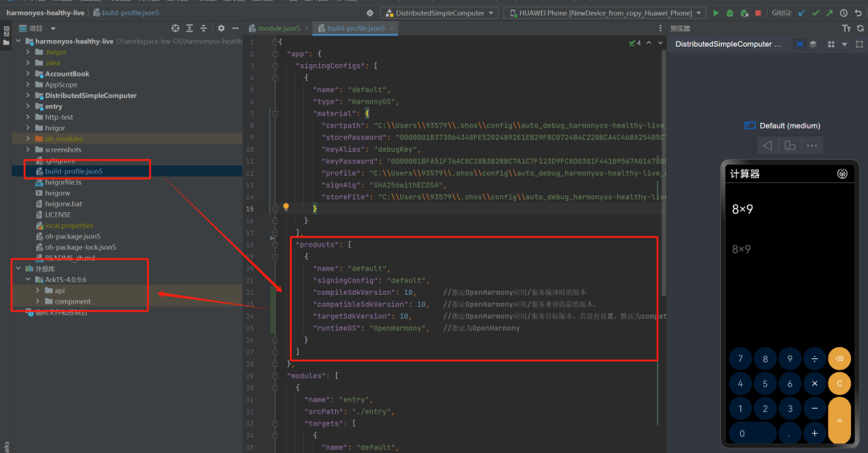Viewport: 868px width, 453px height.
Task: Expand all project tree items icon
Action: 190,28
